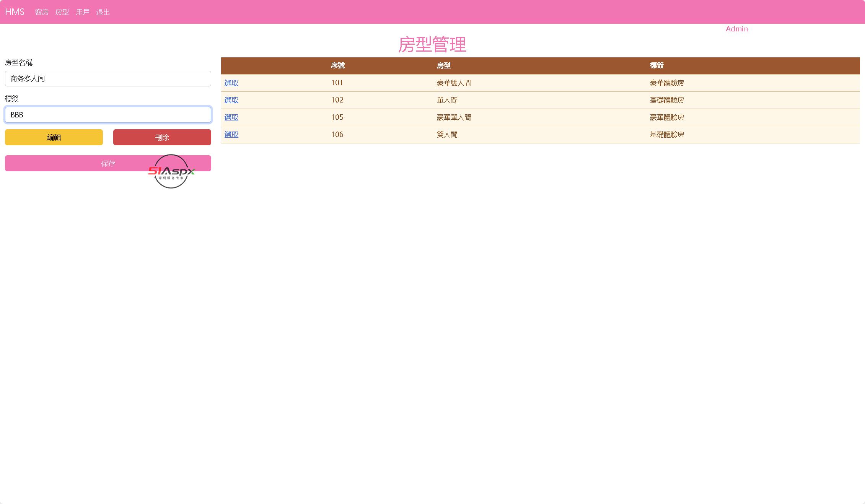Viewport: 865px width, 504px height.
Task: Open the 客房 menu item
Action: click(x=42, y=12)
